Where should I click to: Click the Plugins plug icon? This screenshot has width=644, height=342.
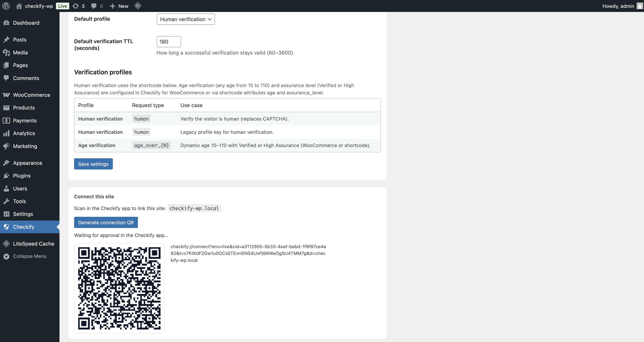pyautogui.click(x=7, y=175)
